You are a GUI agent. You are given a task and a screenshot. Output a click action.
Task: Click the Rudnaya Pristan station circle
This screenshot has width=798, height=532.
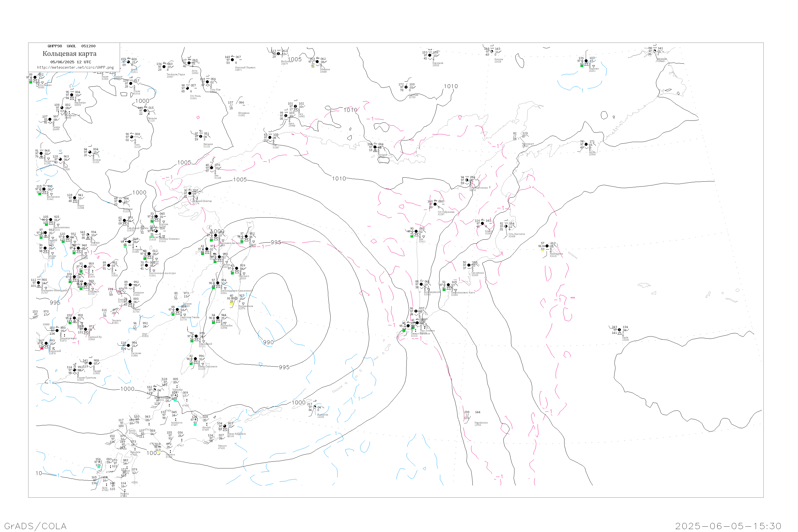pos(74,370)
